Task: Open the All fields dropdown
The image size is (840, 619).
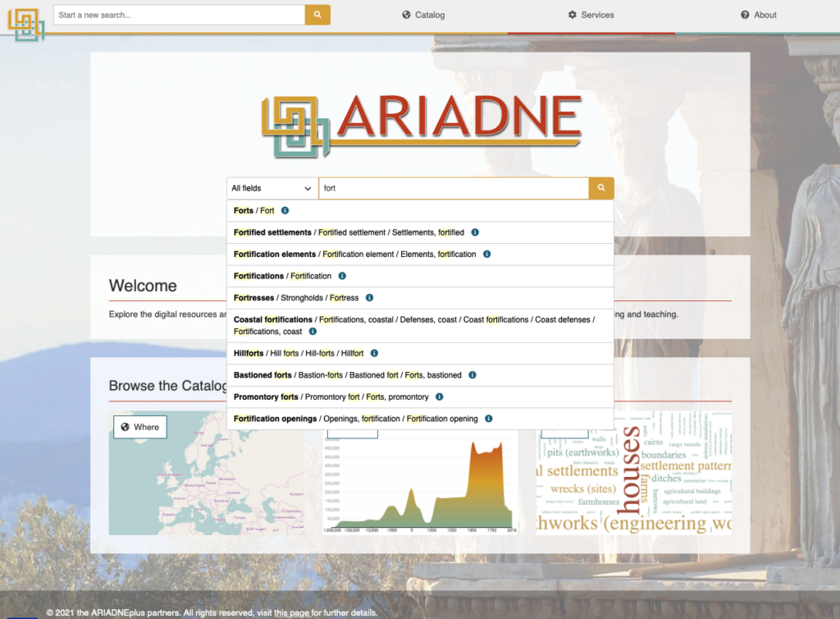Action: click(x=272, y=188)
